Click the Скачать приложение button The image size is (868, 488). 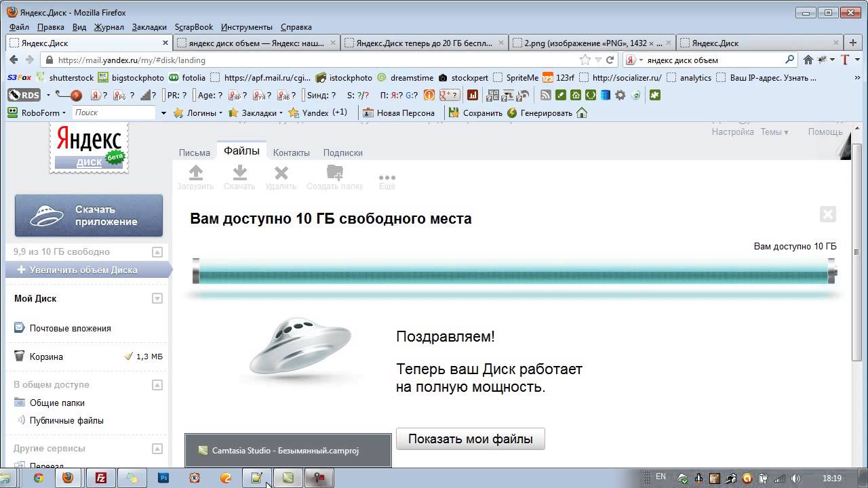(x=89, y=216)
